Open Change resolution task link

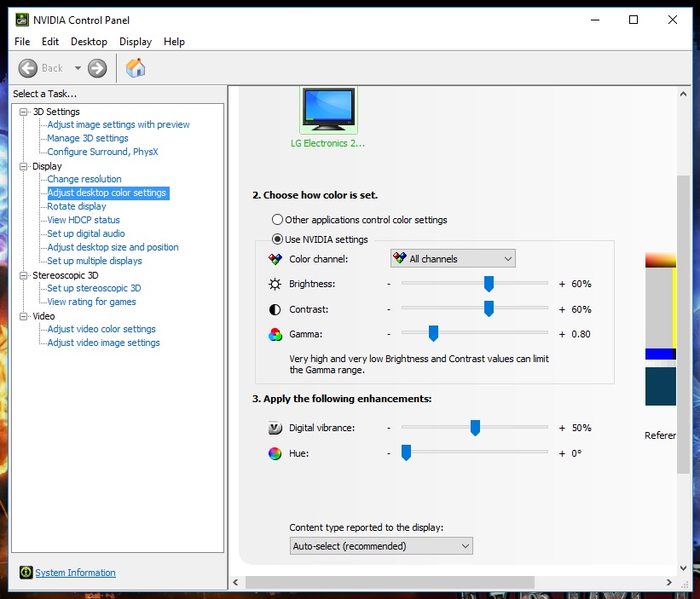point(84,179)
